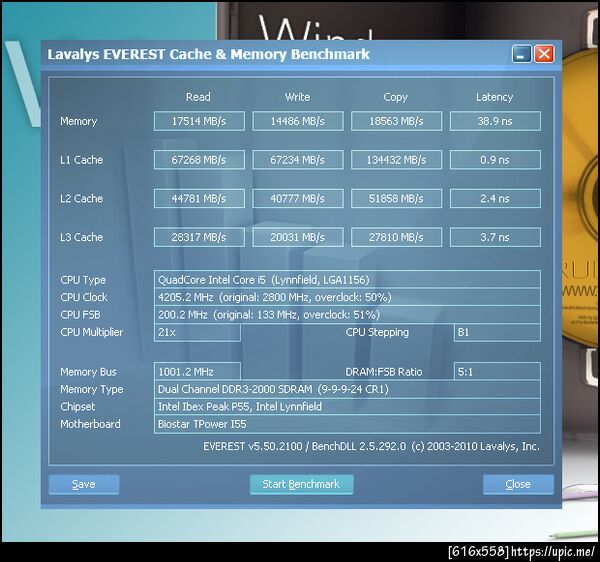This screenshot has height=562, width=600.
Task: Click the red X window close icon
Action: pos(544,54)
